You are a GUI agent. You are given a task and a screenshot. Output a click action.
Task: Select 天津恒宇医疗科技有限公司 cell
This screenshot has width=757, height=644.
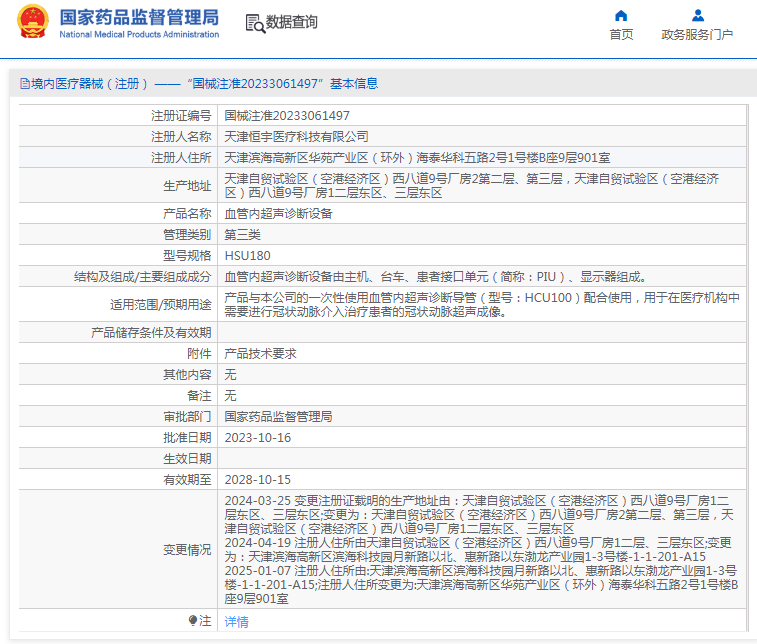point(296,137)
